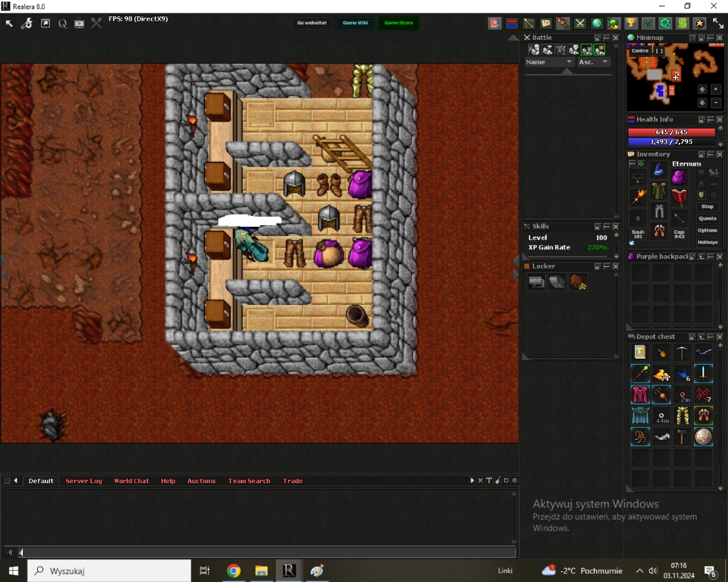This screenshot has width=728, height=582.
Task: Click the bow and arrow icon in toolbar
Action: point(529,23)
